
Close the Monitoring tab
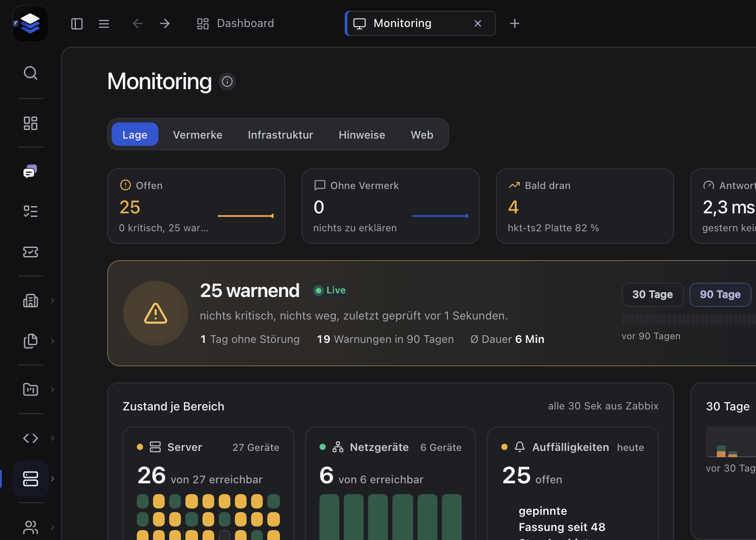point(478,23)
